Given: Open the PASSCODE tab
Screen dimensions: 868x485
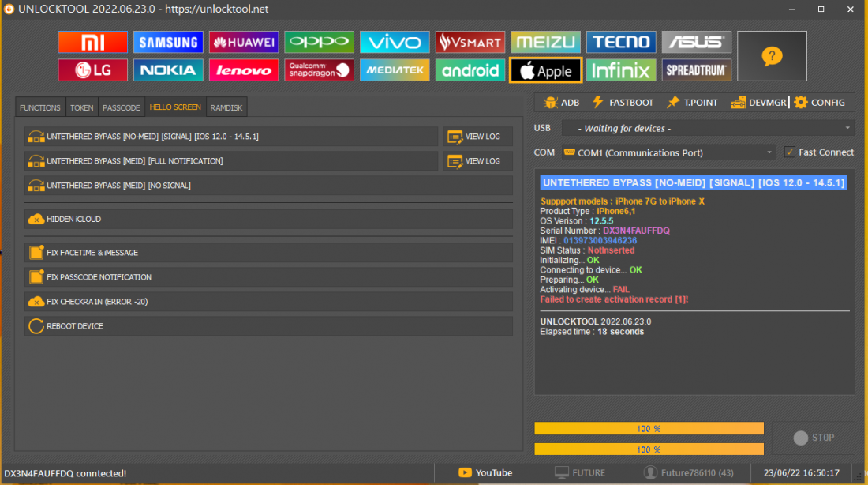Looking at the screenshot, I should (x=122, y=107).
